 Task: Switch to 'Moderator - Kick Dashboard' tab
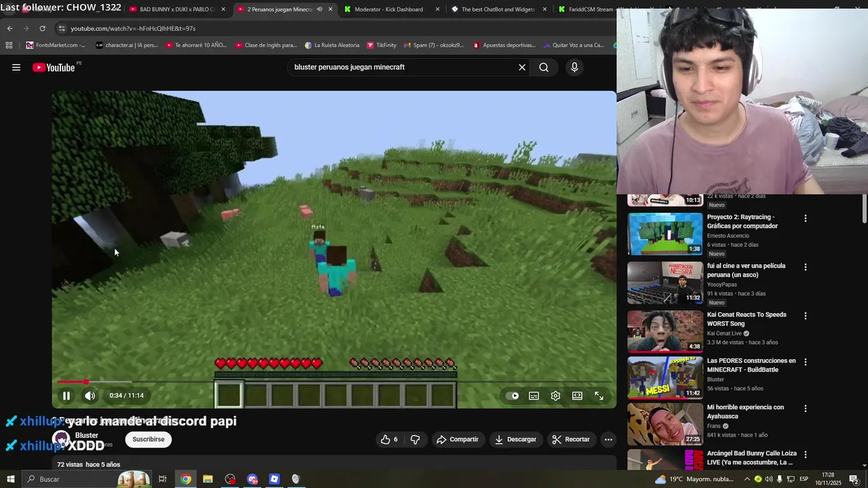[388, 9]
